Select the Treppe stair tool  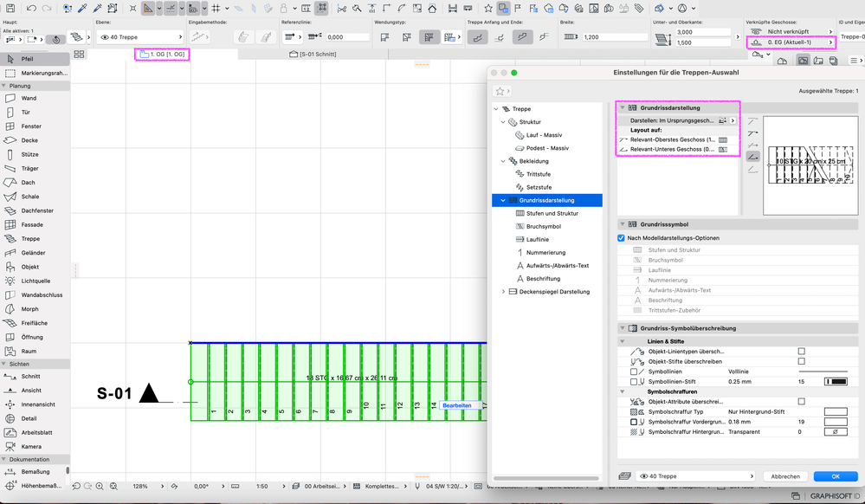tap(30, 239)
